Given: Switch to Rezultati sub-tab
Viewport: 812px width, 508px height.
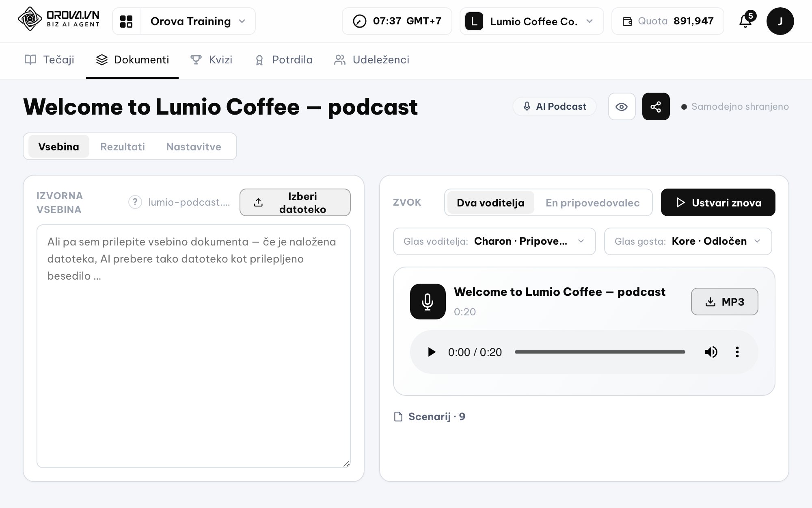Looking at the screenshot, I should tap(123, 146).
